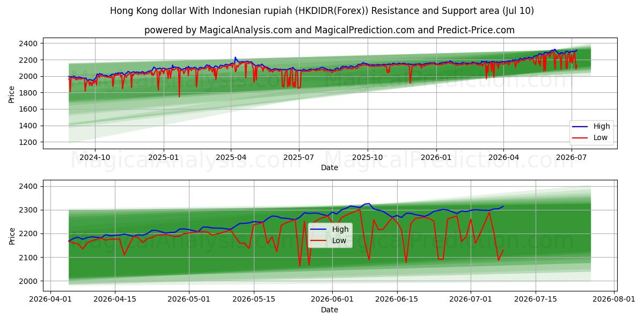644x322 pixels.
Task: Click the top chart x-axis label '2024-10'
Action: pos(95,158)
